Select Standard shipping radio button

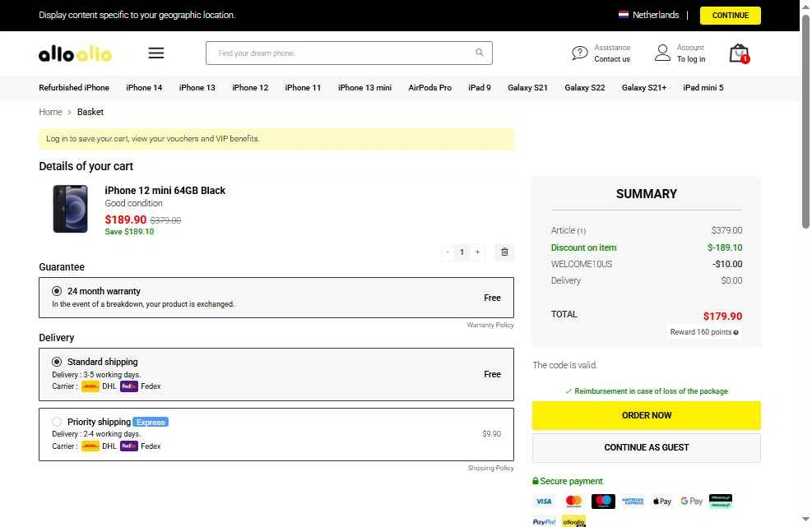click(57, 362)
